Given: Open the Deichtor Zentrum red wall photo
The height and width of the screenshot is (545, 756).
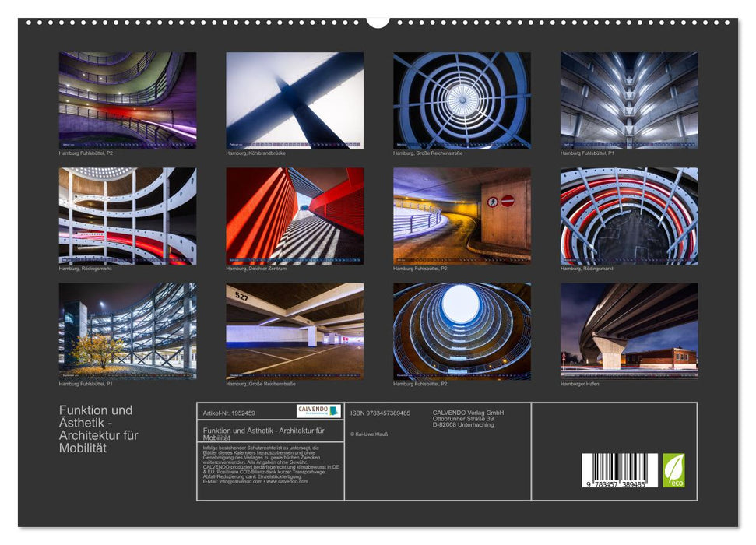Looking at the screenshot, I should tap(294, 216).
